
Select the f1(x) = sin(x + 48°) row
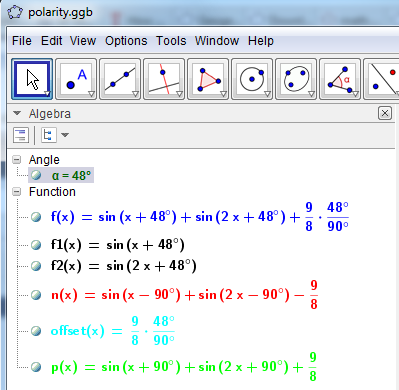118,245
